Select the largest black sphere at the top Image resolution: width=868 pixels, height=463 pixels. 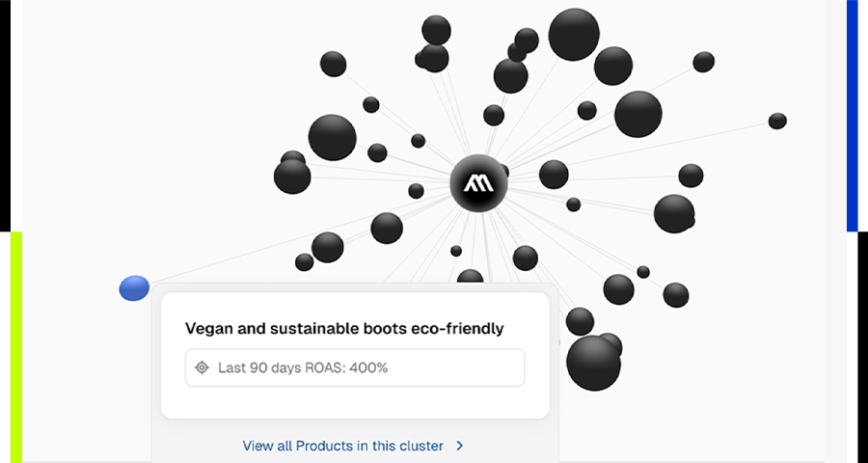click(574, 33)
